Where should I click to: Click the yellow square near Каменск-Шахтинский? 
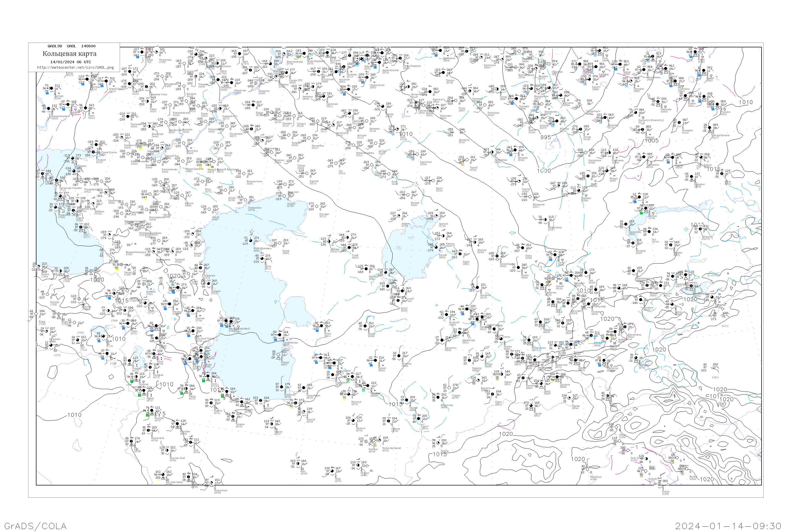(x=140, y=149)
